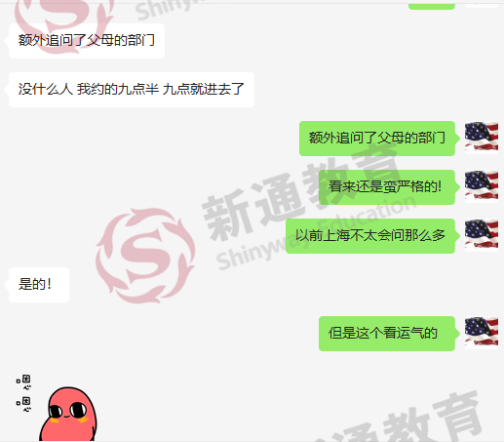Click the 嗯嗯 text on the sticker
504x442 pixels.
pyautogui.click(x=24, y=393)
